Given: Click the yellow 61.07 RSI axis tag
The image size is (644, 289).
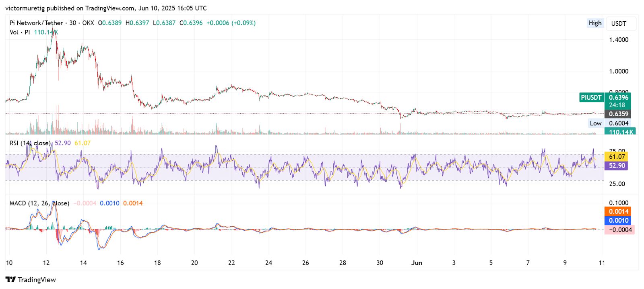Looking at the screenshot, I should [x=617, y=157].
